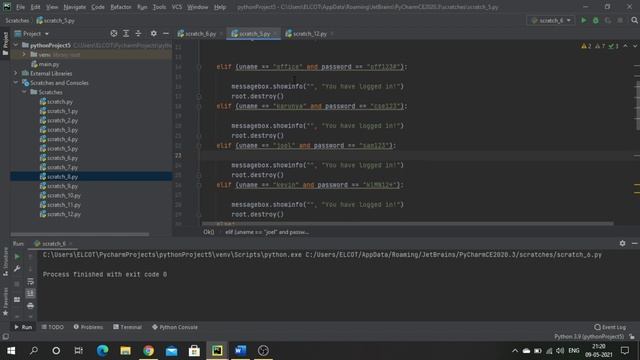Click the scratch_5.py breadcrumb in navigation bar

coord(56,20)
